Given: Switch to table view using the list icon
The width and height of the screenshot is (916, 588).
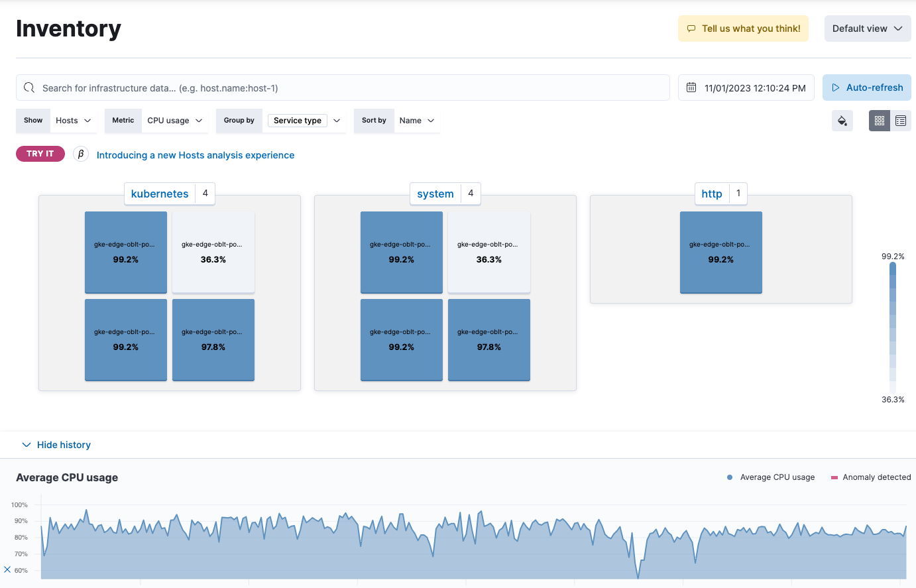Looking at the screenshot, I should click(x=900, y=120).
